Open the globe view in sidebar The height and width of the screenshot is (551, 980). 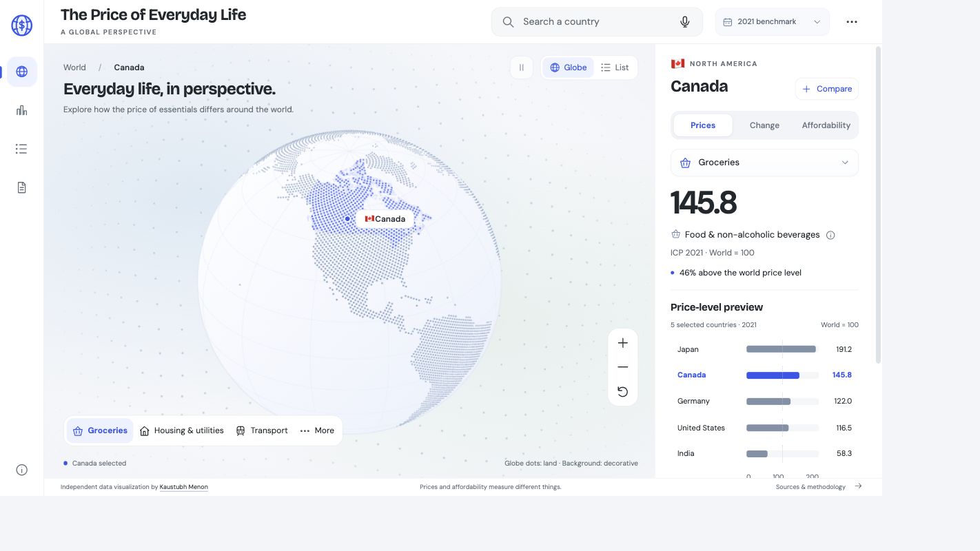(22, 72)
